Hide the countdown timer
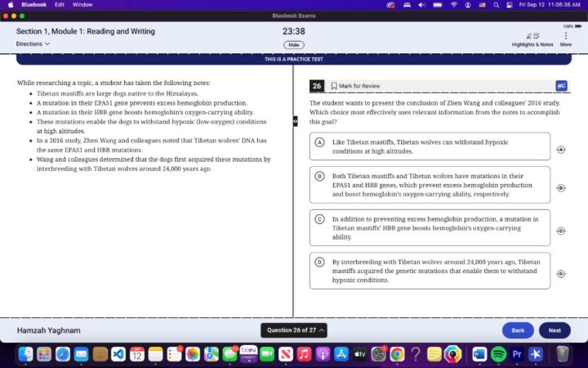588x368 pixels. 294,45
